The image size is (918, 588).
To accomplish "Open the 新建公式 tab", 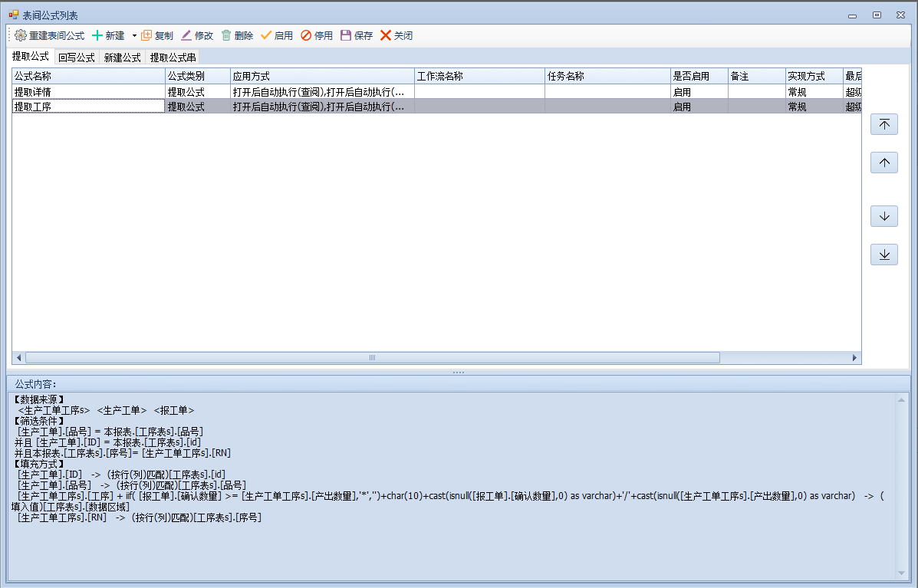I will click(x=122, y=57).
